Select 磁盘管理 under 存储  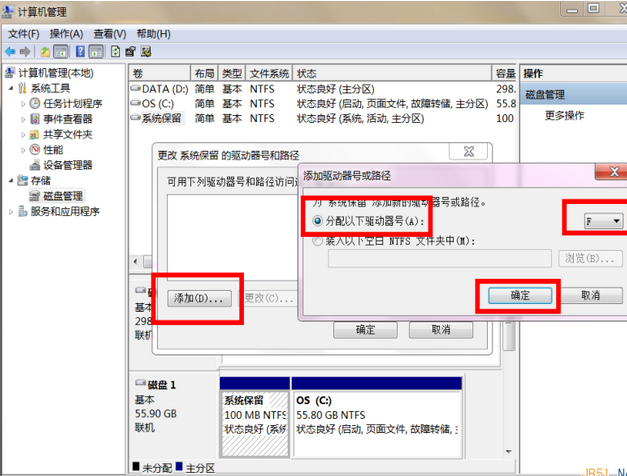[x=62, y=196]
